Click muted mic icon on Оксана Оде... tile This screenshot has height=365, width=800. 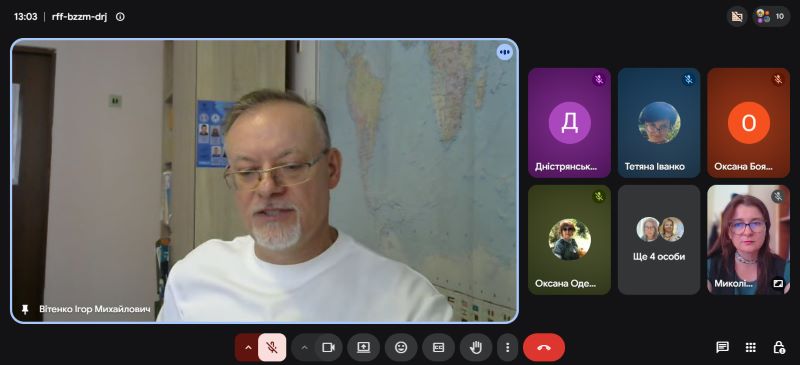599,196
